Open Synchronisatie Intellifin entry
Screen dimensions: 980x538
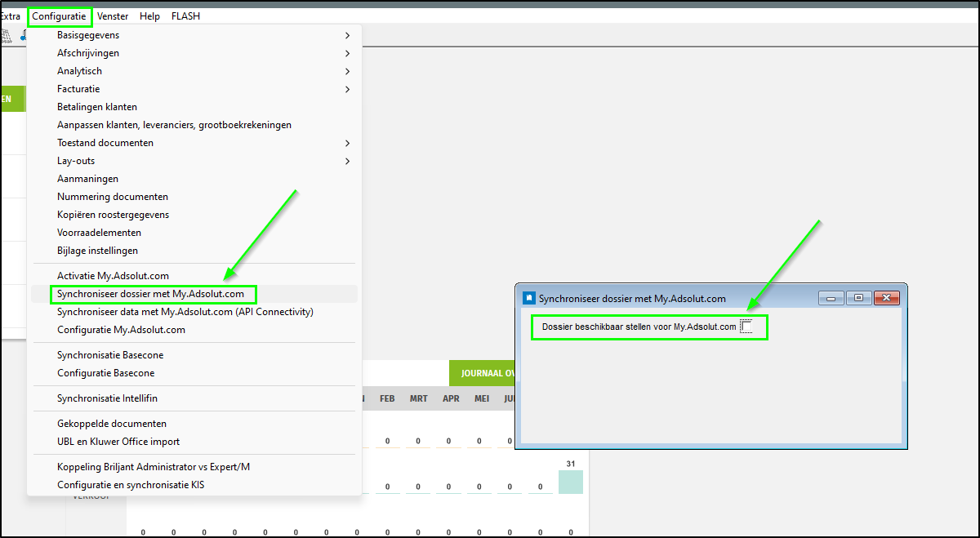click(107, 398)
